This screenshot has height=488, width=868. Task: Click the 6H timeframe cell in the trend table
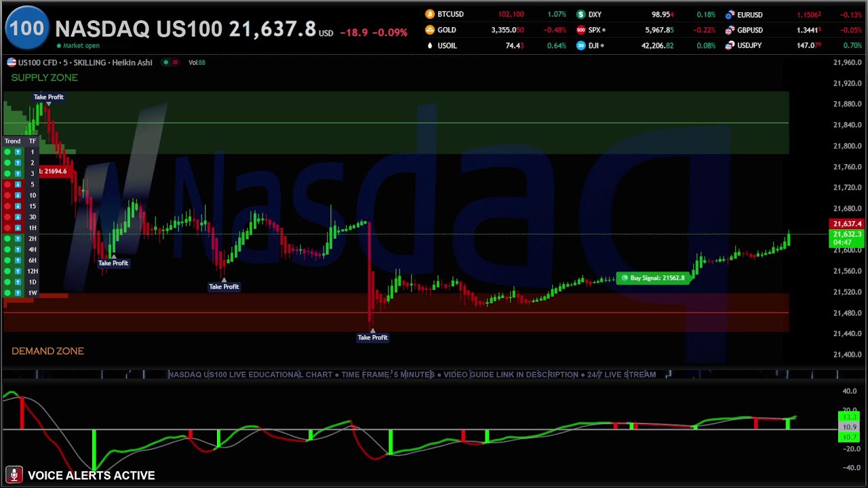32,260
